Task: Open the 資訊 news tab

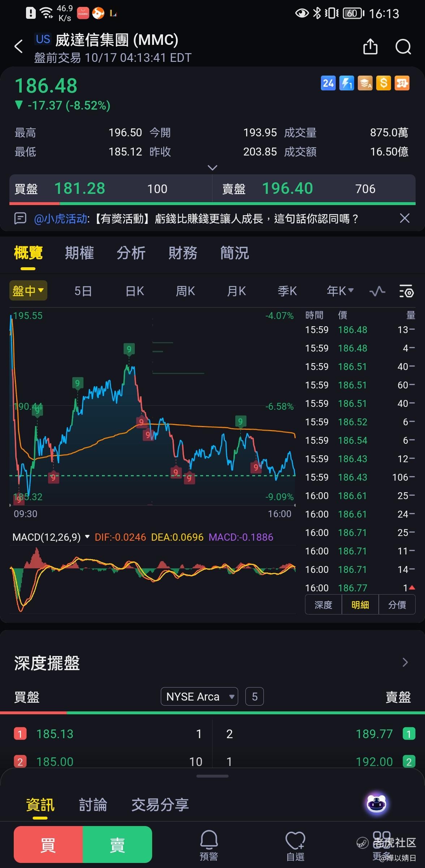Action: coord(40,805)
